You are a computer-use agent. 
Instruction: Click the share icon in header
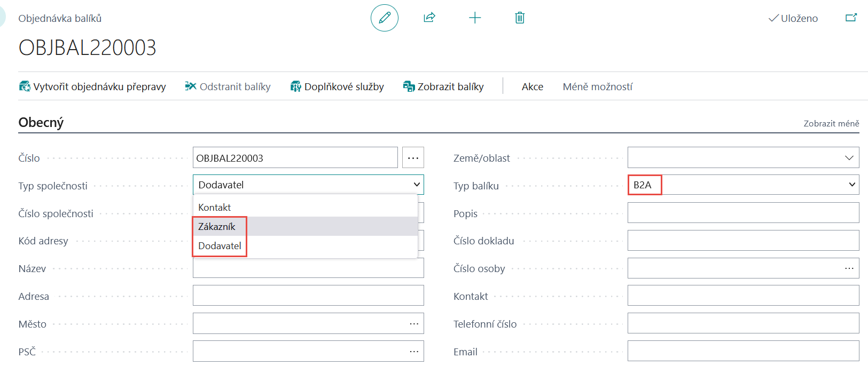point(429,18)
